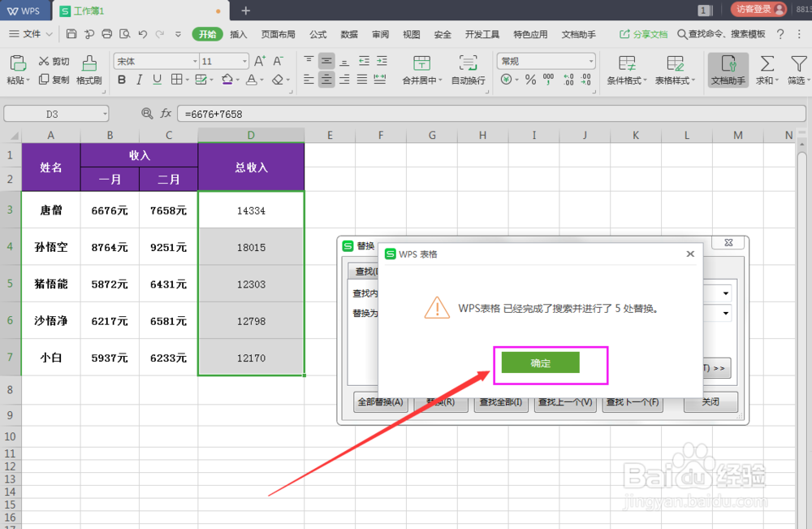Image resolution: width=812 pixels, height=529 pixels.
Task: Click the Print Preview icon
Action: coord(124,34)
